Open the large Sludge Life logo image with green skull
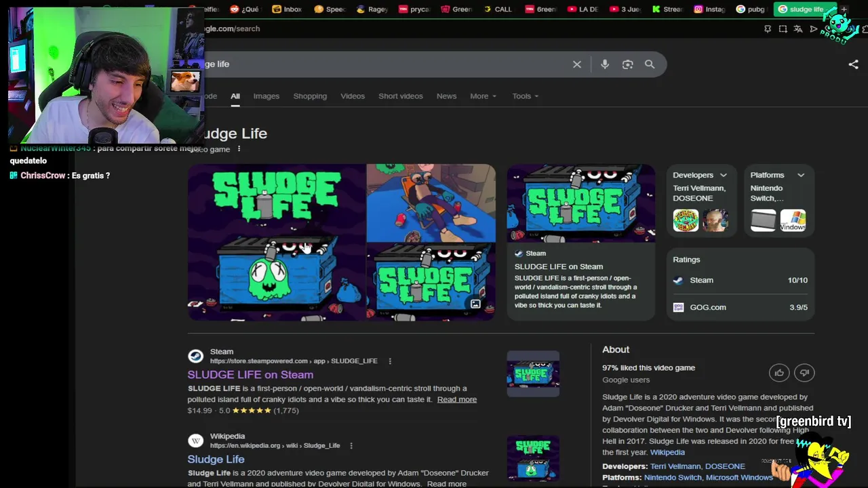Screen dimensions: 868x488 tap(277, 242)
